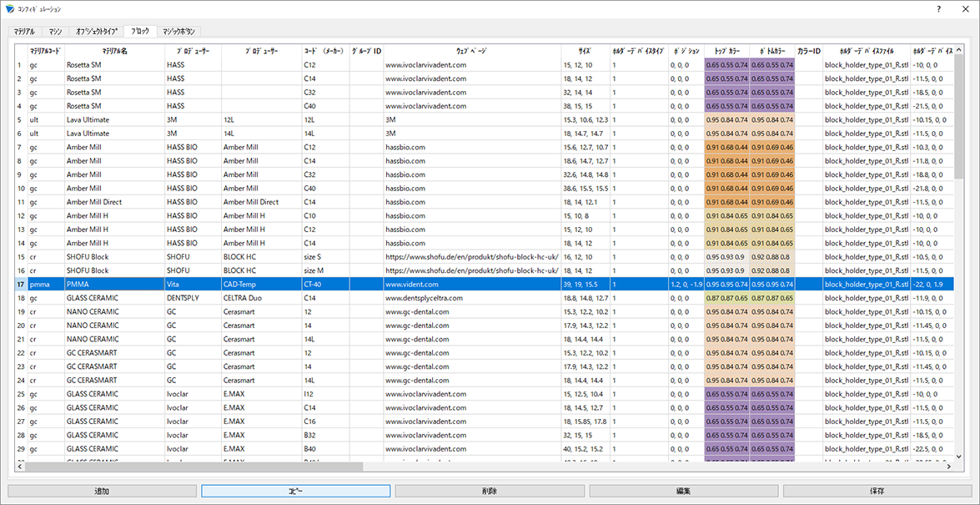This screenshot has height=505, width=980.
Task: Open the オブジェクトタイプ tab
Action: pos(96,31)
